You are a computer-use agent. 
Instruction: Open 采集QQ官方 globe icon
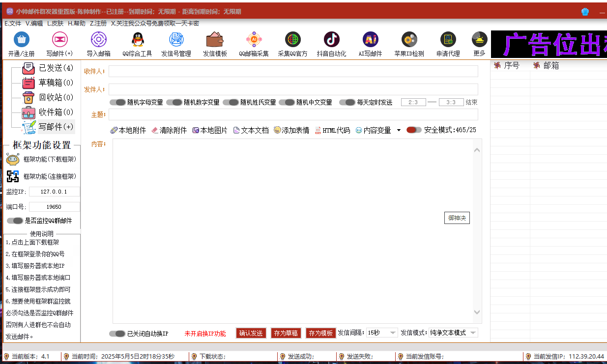point(293,39)
